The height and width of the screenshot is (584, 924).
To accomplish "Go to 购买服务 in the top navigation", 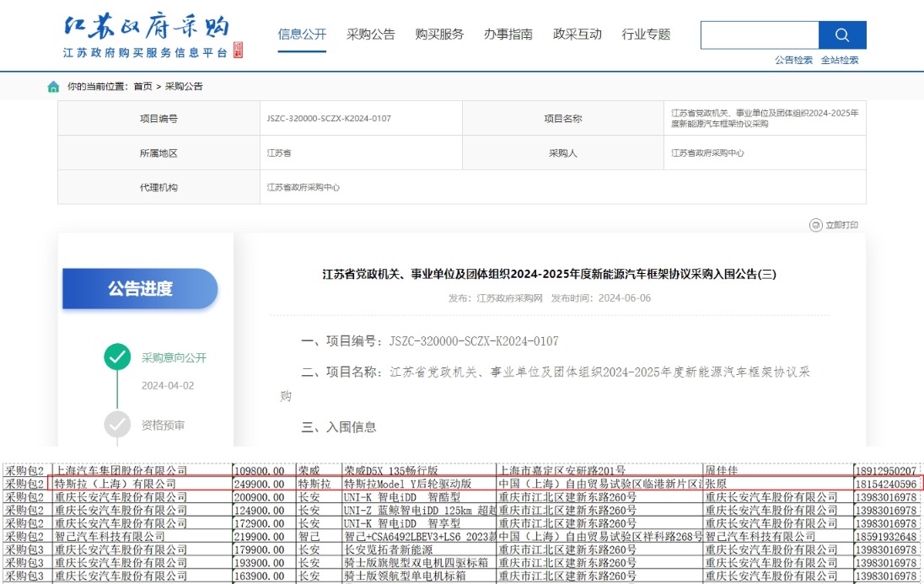I will [x=439, y=35].
